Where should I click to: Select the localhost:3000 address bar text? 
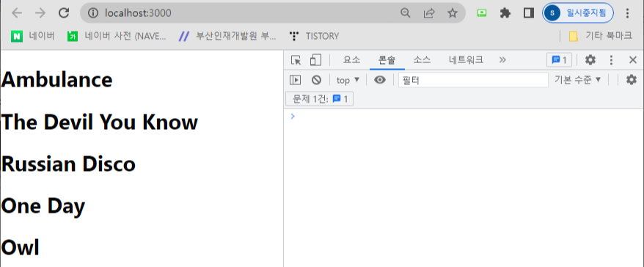[138, 13]
